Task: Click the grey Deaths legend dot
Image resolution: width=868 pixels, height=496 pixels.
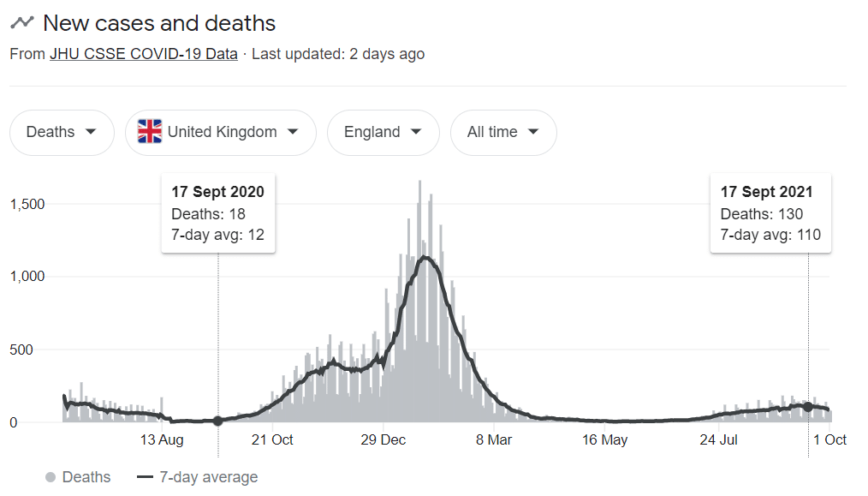Action: click(51, 477)
